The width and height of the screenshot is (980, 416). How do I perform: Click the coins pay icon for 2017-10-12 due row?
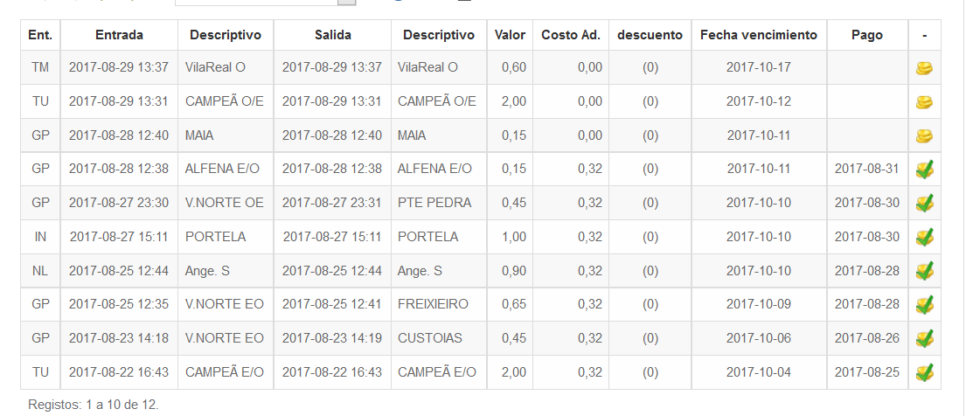(924, 101)
